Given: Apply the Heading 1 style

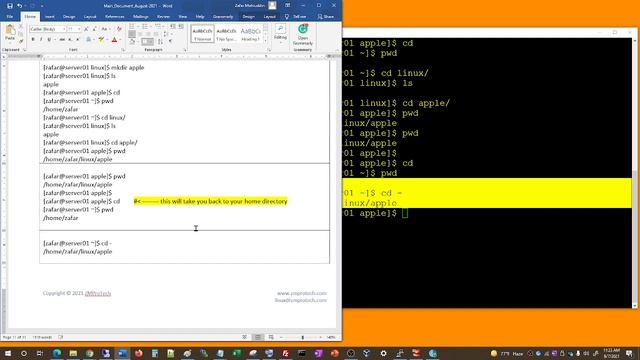Looking at the screenshot, I should pos(250,33).
